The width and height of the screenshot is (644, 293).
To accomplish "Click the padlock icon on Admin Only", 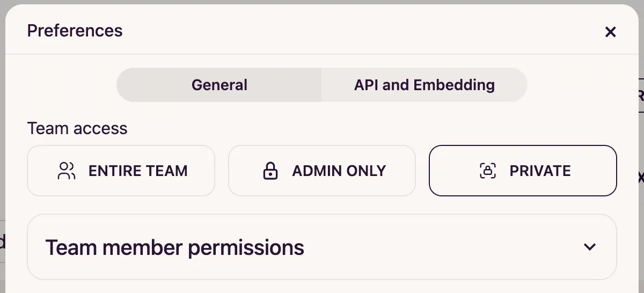I will (x=270, y=171).
